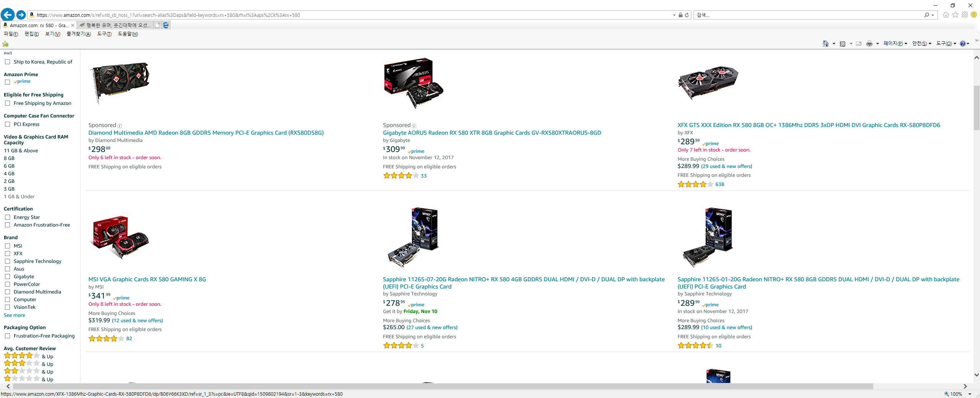Open a new tab with the blank-page button

[x=157, y=25]
